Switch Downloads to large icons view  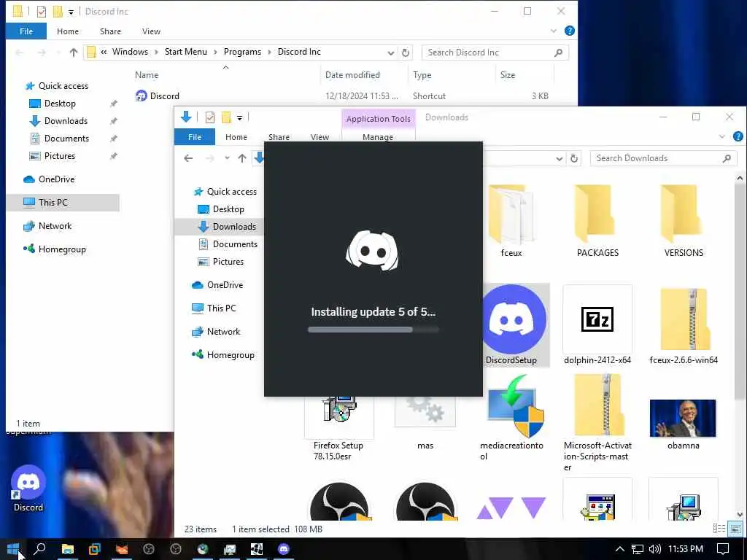[x=735, y=529]
